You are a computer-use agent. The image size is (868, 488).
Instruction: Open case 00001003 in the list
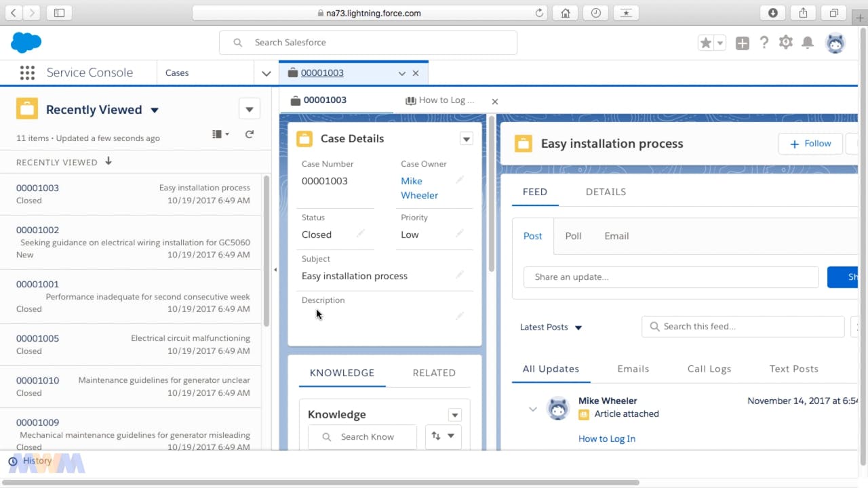(37, 188)
